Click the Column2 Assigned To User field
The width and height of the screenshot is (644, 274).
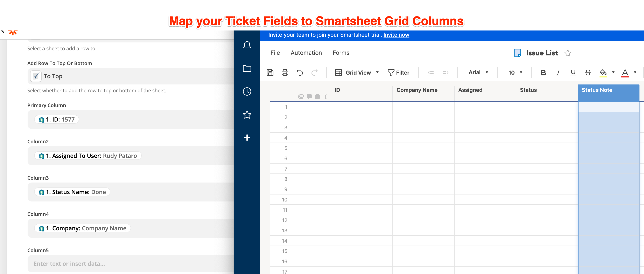pos(131,156)
